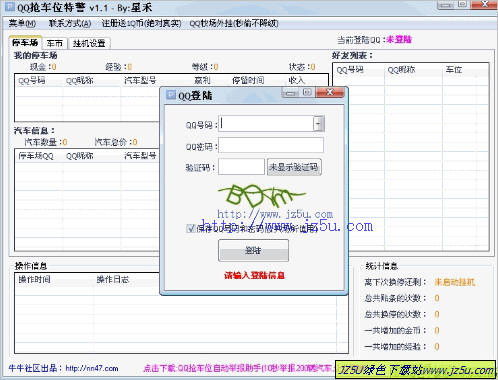The image size is (498, 380).
Task: Open the 注册送1Q币 menu item
Action: pos(141,23)
